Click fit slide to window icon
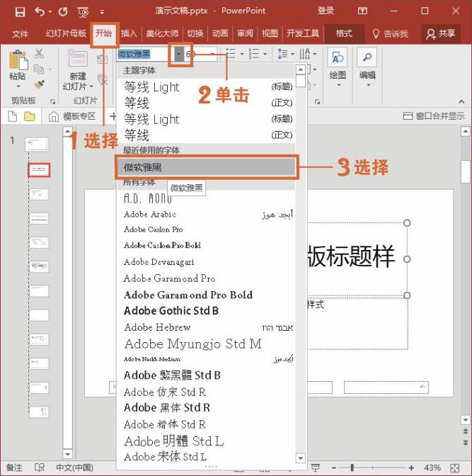This screenshot has height=476, width=472. click(x=455, y=467)
